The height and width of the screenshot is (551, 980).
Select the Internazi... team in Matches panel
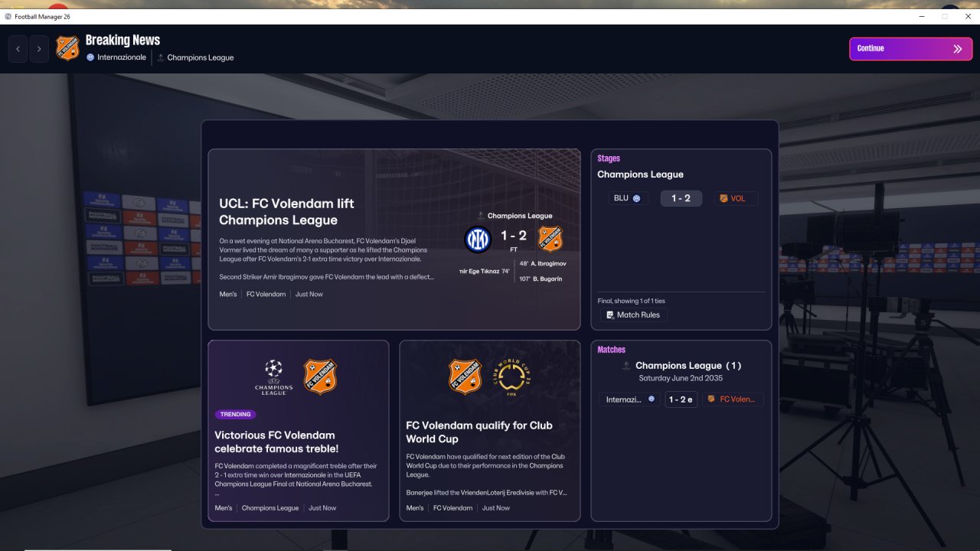click(x=630, y=399)
